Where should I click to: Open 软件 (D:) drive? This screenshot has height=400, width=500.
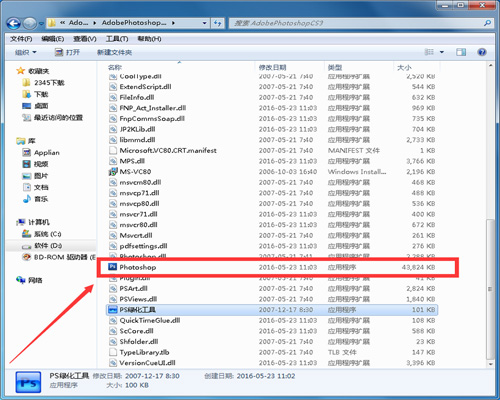42,246
